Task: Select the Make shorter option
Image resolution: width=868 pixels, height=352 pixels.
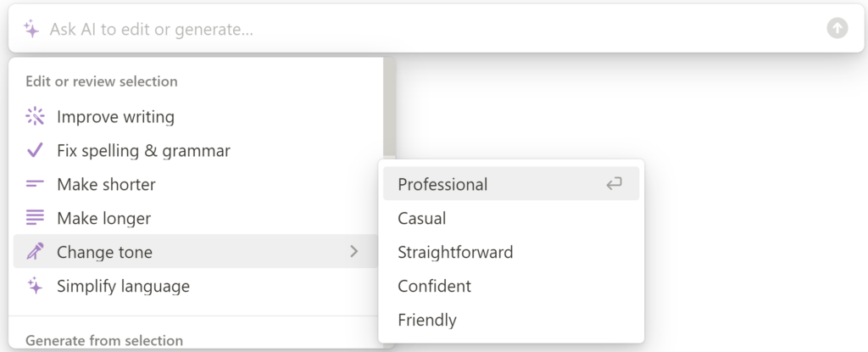Action: (x=196, y=184)
